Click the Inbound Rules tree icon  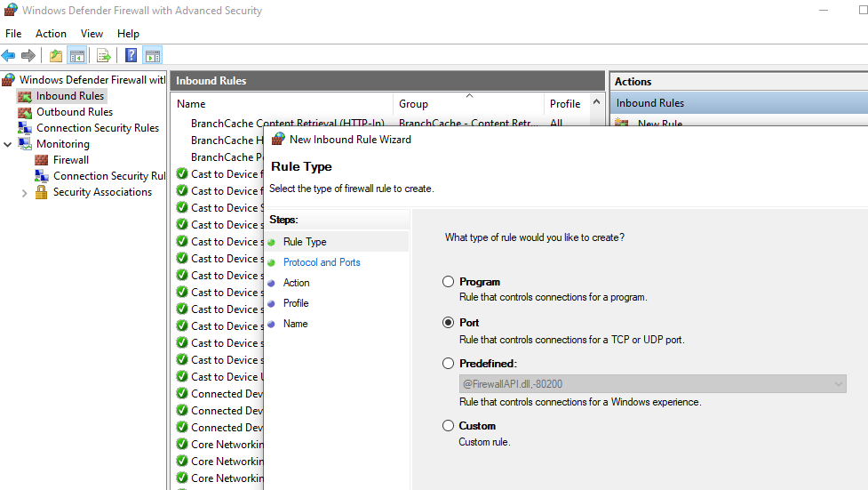coord(24,96)
